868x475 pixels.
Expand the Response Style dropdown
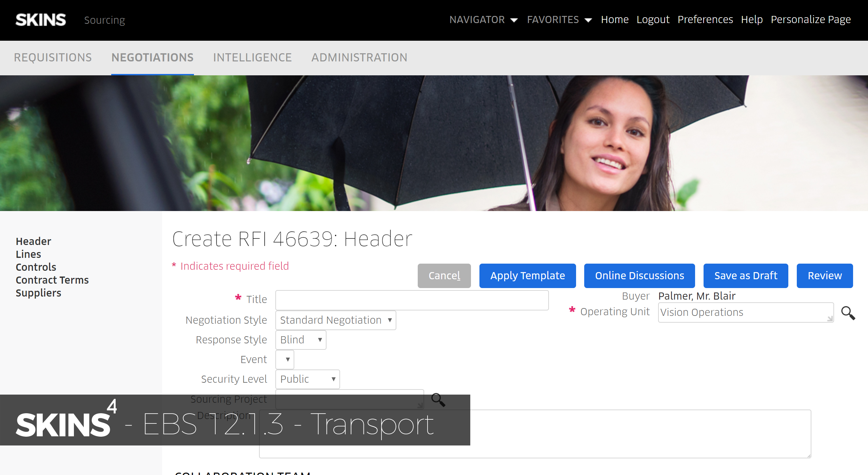coord(301,340)
